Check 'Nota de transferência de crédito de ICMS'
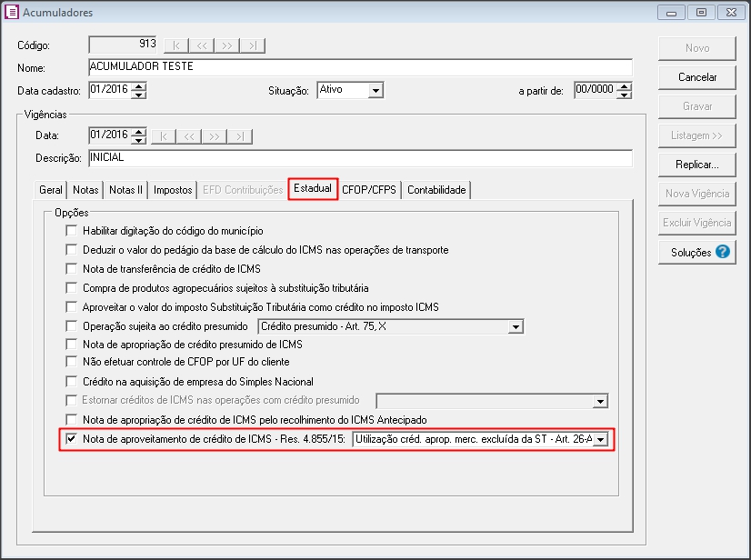751x560 pixels. click(72, 269)
